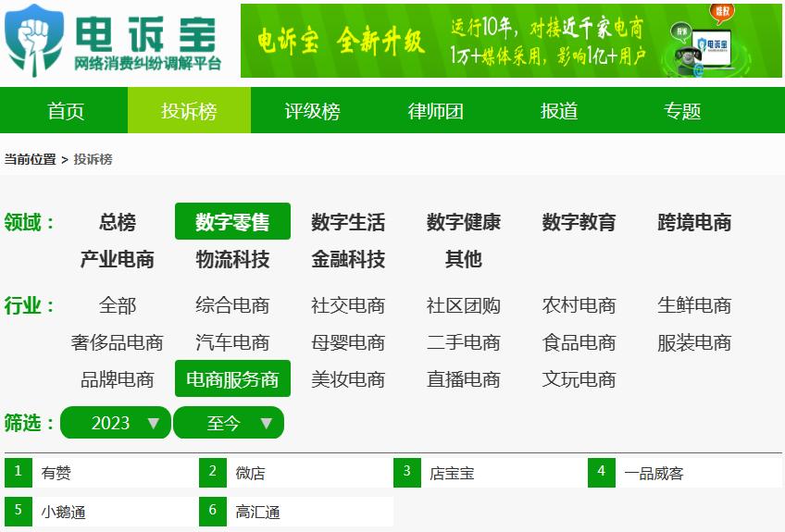Screen dimensions: 785x532
Task: Select 直播电商 industry filter
Action: 464,379
